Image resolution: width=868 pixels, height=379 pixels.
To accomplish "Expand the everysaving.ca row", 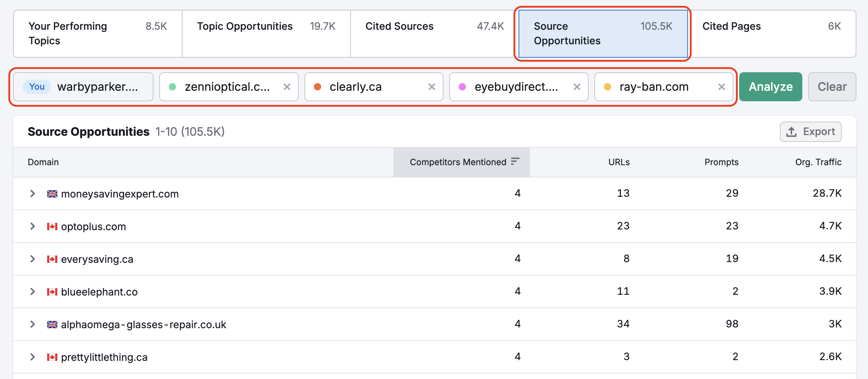I will 33,259.
